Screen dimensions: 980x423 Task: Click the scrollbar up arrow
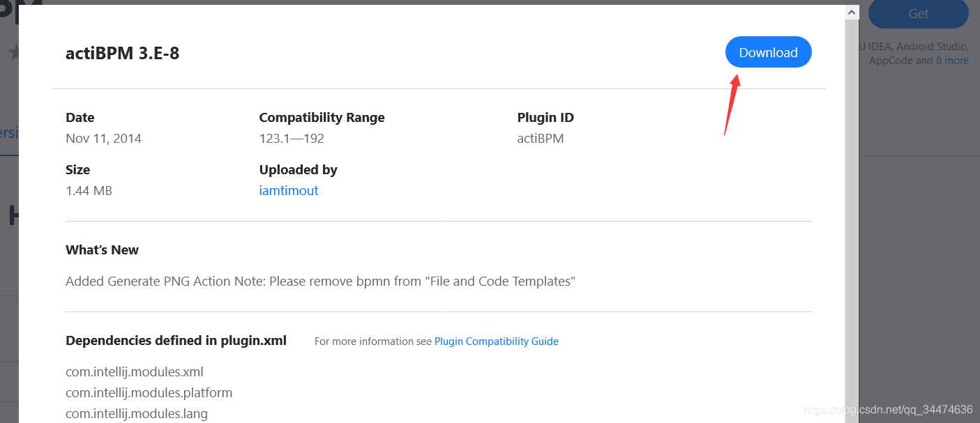(x=852, y=13)
